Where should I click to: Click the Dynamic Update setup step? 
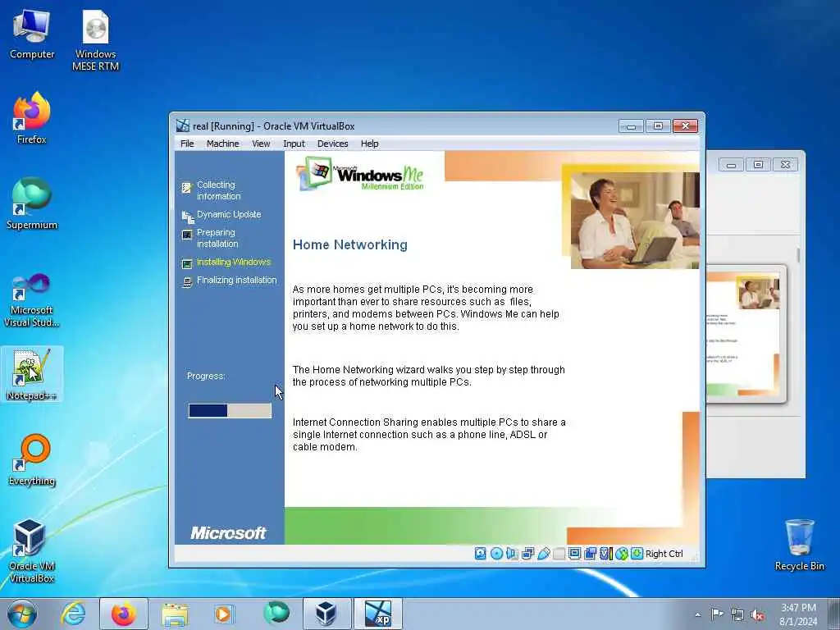229,214
